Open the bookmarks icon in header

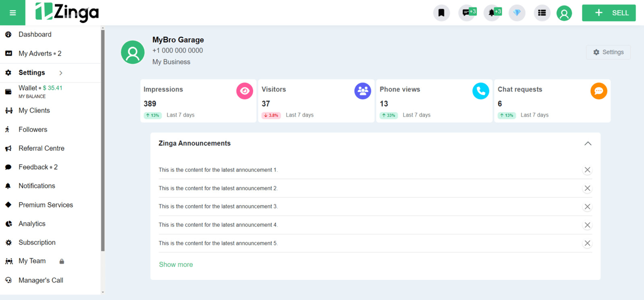(441, 13)
